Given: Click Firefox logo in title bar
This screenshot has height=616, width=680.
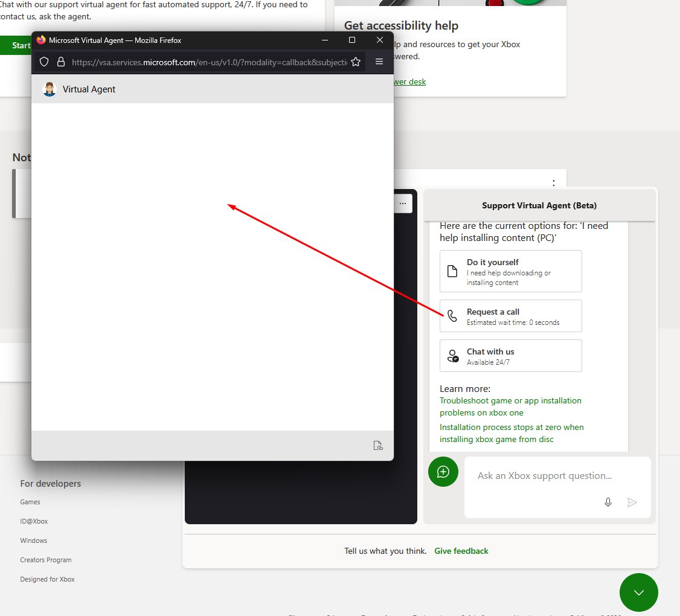Looking at the screenshot, I should [41, 40].
